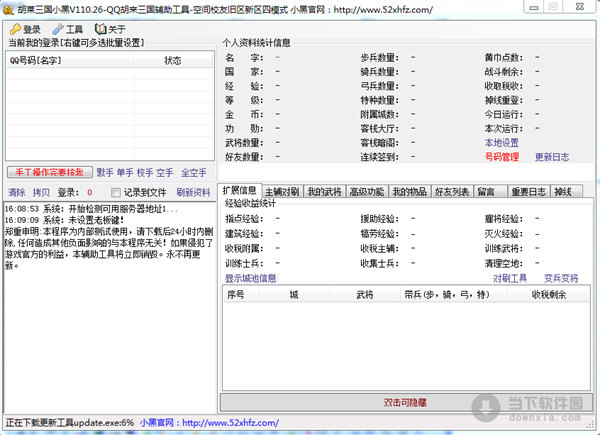Click the 状态 column header
Screen dimensions: 600x435
point(173,60)
